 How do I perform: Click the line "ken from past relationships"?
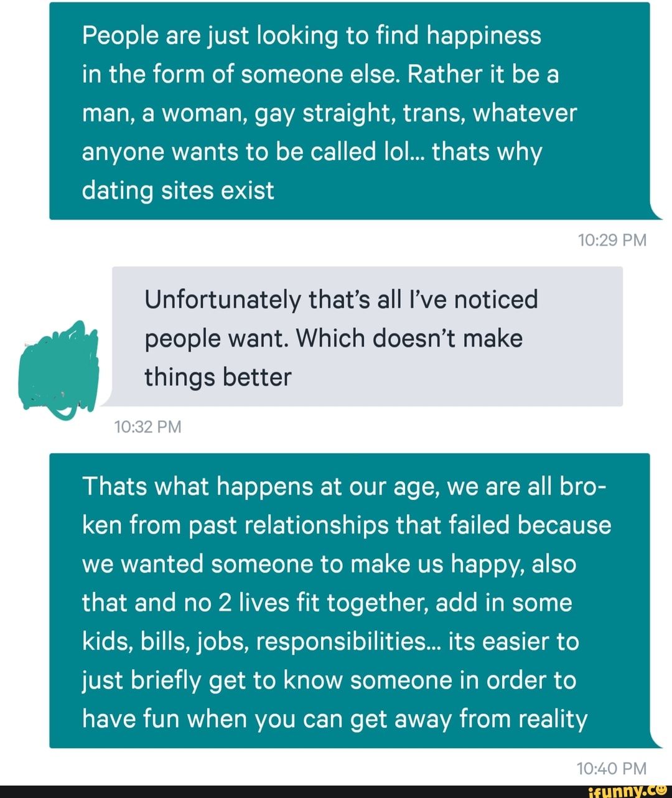tap(346, 525)
